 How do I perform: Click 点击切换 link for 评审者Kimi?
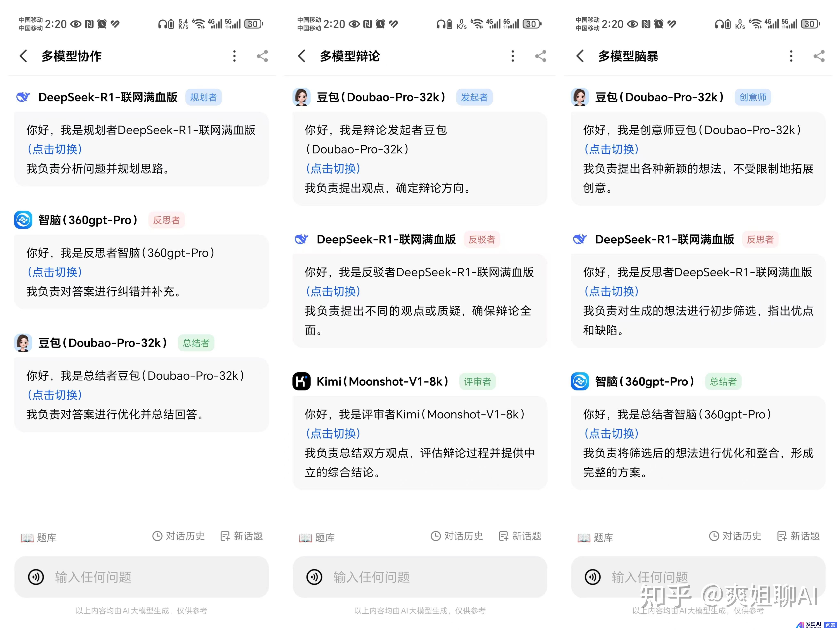[x=333, y=433]
